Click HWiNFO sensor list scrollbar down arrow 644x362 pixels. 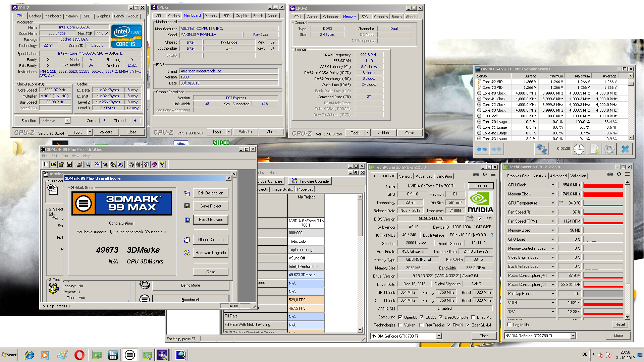click(x=631, y=137)
